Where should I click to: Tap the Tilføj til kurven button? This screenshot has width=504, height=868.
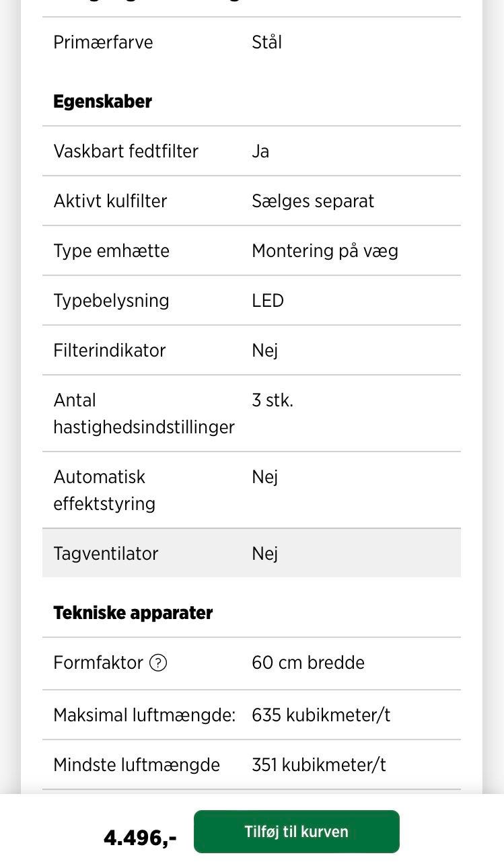296,832
